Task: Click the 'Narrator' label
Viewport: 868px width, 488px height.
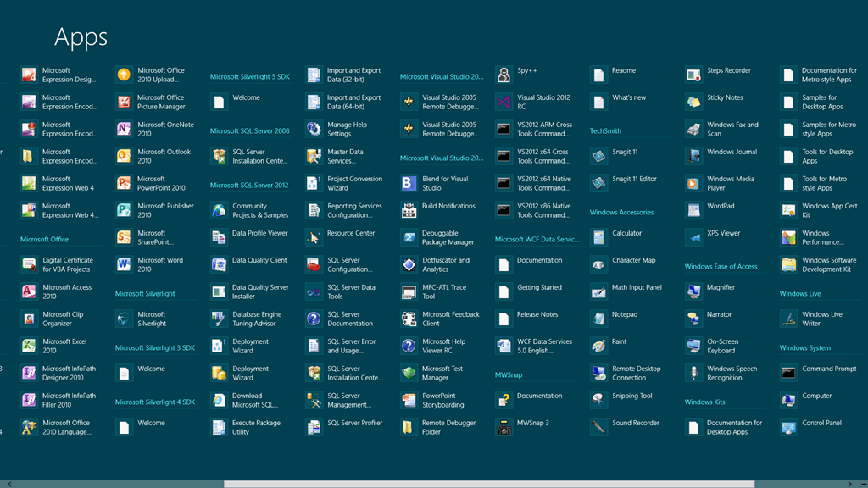Action: click(x=719, y=314)
